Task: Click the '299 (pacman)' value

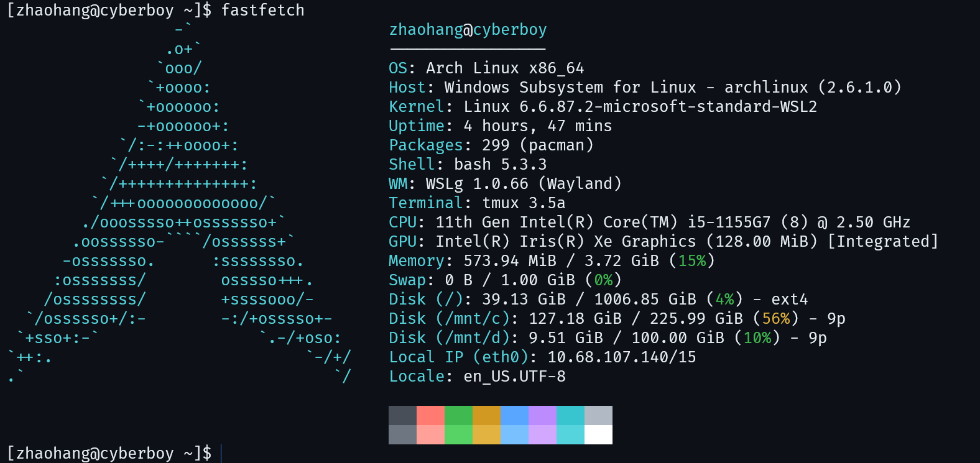Action: point(537,145)
